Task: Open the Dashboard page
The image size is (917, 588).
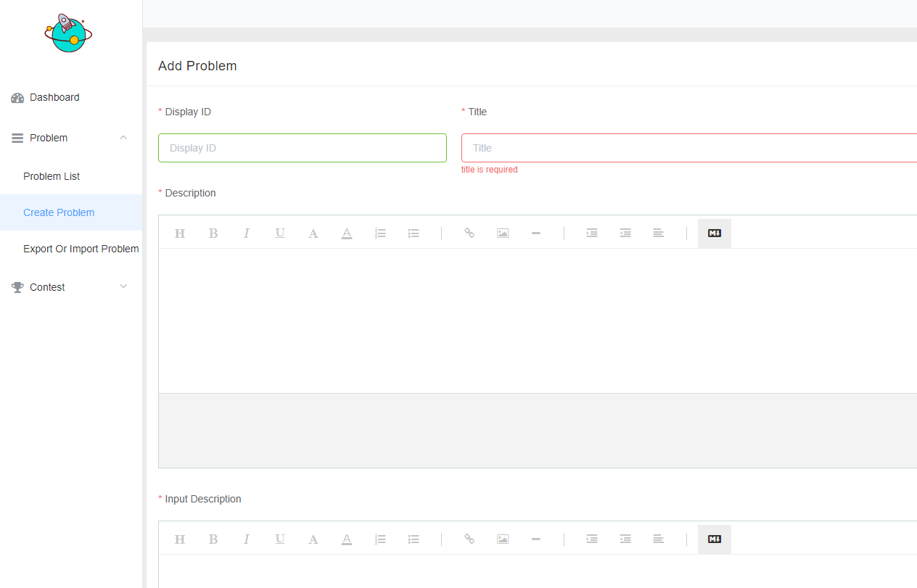Action: [x=54, y=97]
